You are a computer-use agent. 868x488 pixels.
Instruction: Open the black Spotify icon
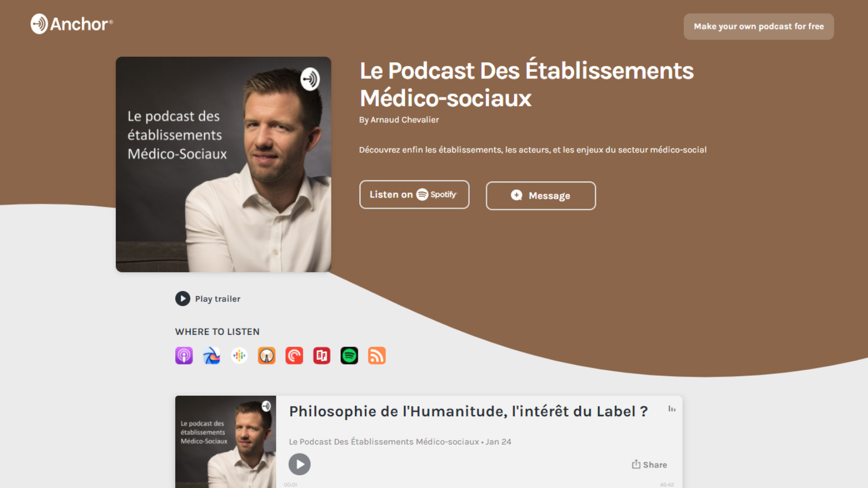(x=349, y=356)
